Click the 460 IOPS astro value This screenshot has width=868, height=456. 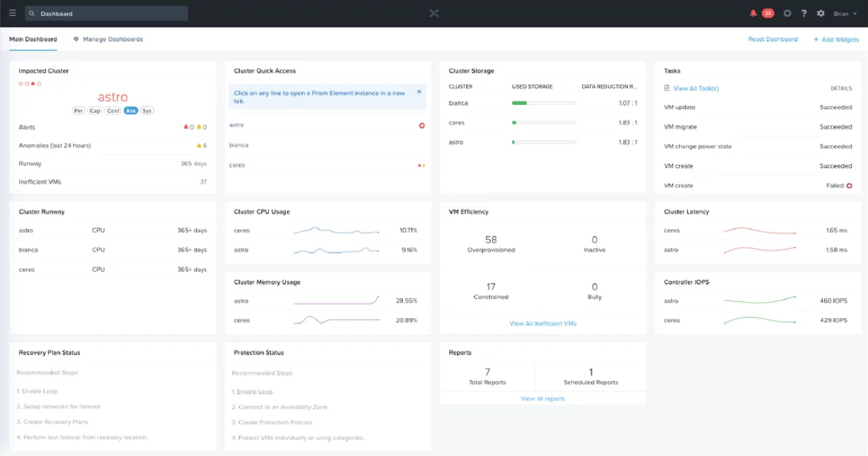(833, 300)
